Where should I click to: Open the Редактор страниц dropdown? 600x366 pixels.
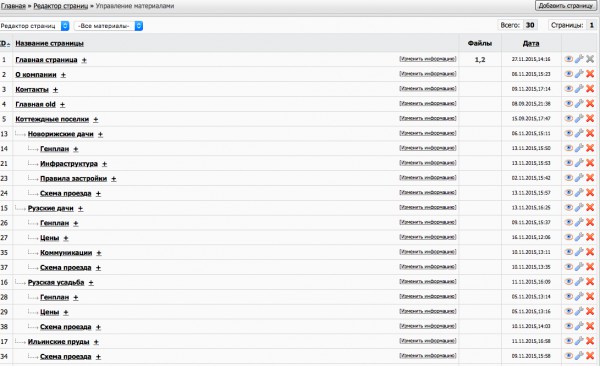[34, 26]
